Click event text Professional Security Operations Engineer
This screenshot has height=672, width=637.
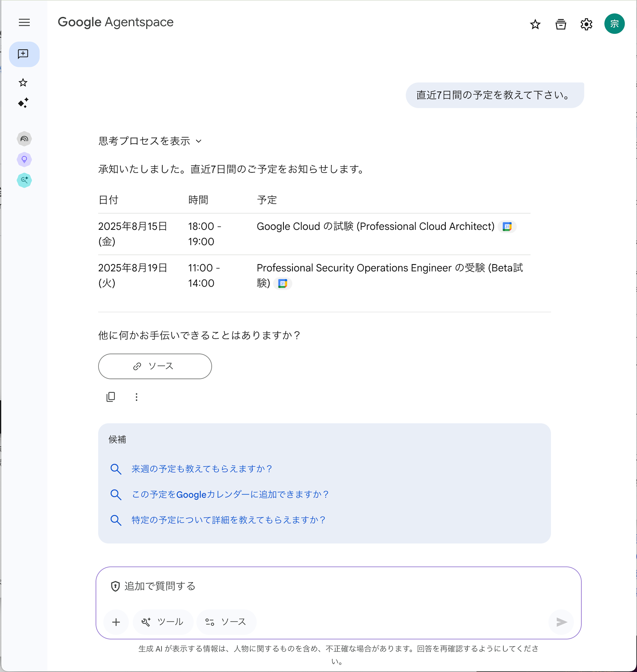[x=354, y=268]
